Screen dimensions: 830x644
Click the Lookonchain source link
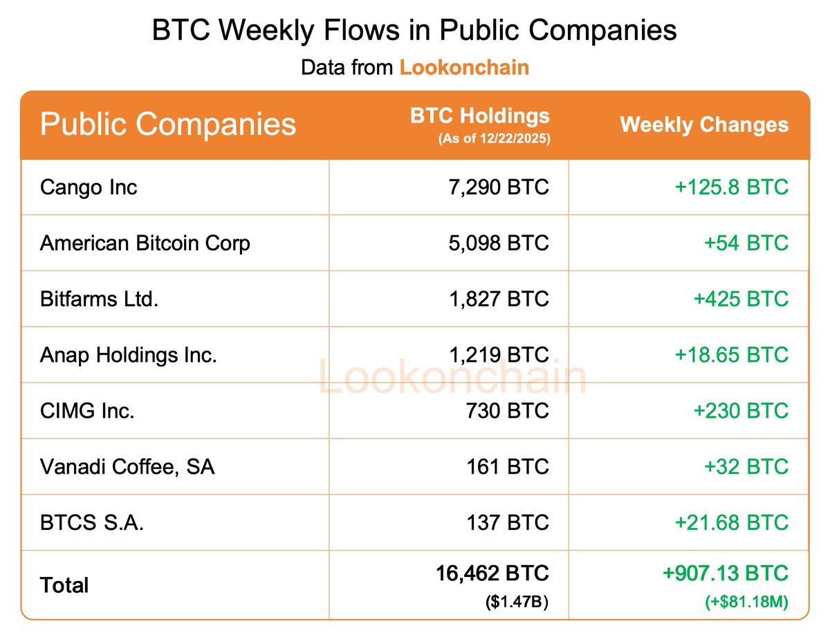click(x=464, y=67)
